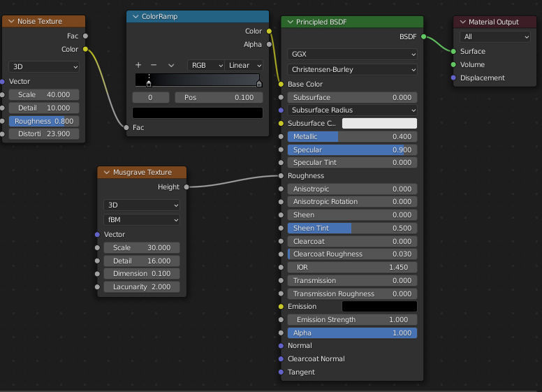Adjust the Metallic 0.400 slider
The image size is (542, 392).
pyautogui.click(x=352, y=137)
